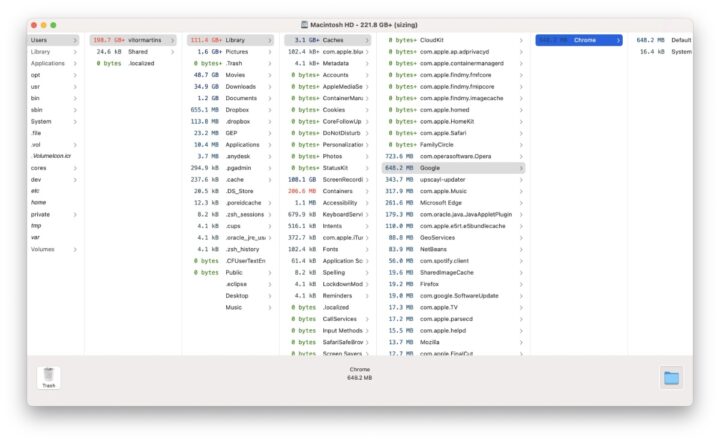720x442 pixels.
Task: Open the Downloads folder 34.9 GB
Action: (231, 87)
